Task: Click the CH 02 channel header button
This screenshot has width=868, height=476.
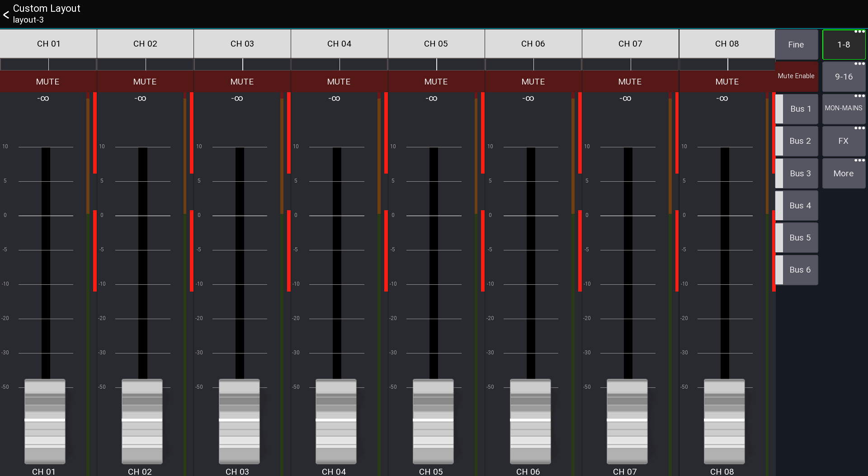Action: click(x=145, y=44)
